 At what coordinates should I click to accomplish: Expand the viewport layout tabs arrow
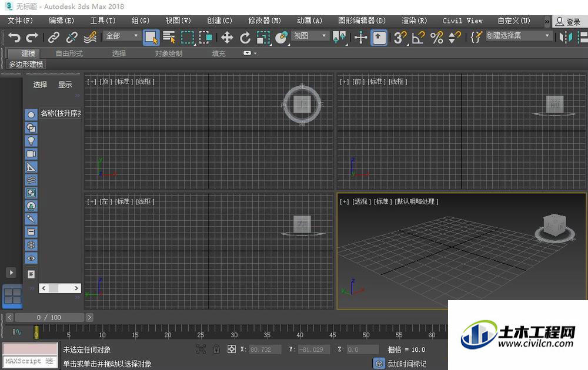point(11,273)
